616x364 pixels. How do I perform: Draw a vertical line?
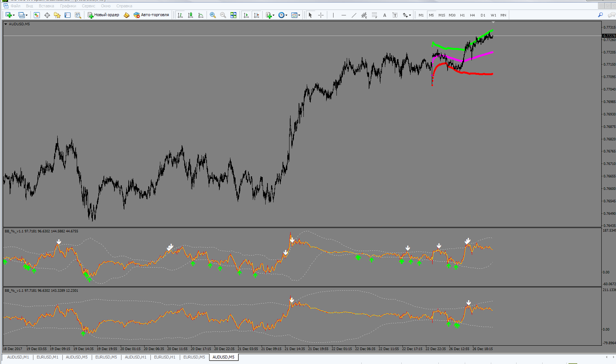point(333,15)
